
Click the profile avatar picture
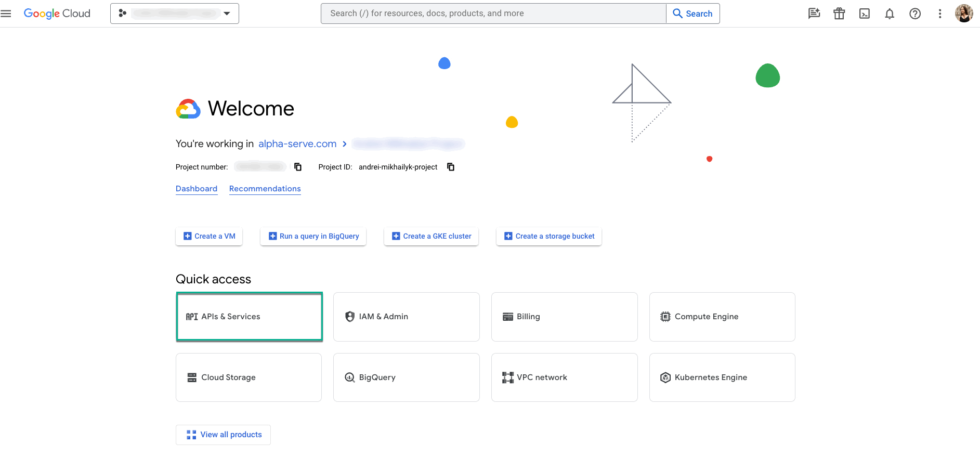point(964,14)
